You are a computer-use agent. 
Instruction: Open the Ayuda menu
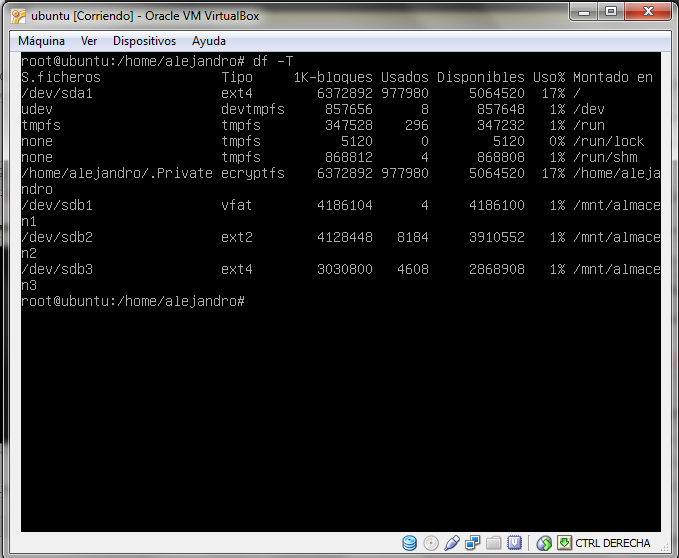coord(209,41)
